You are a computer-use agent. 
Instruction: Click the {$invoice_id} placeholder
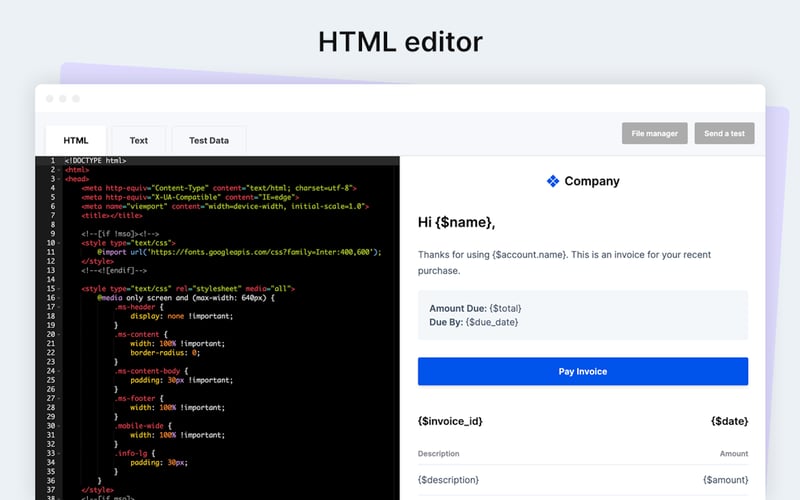coord(450,421)
